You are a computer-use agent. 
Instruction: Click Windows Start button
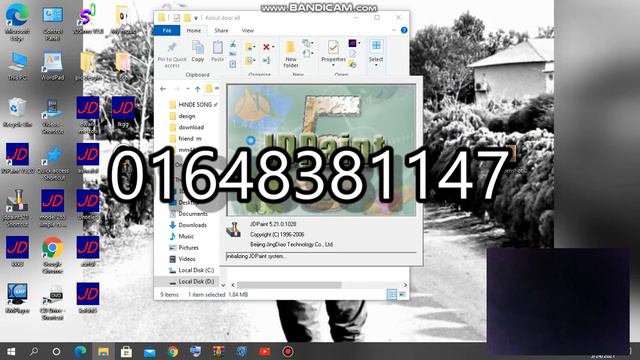[11, 351]
